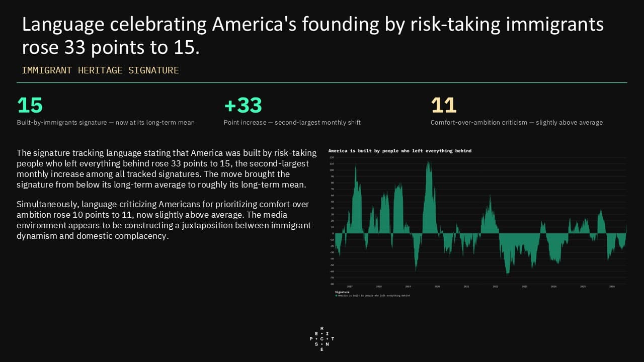Screen dimensions: 644x362
Task: Click the 2026 label on the chart axis
Action: click(x=612, y=286)
